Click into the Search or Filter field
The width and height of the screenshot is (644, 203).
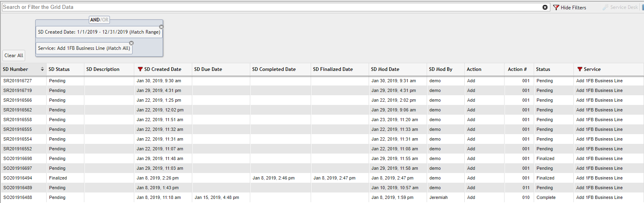tap(268, 7)
